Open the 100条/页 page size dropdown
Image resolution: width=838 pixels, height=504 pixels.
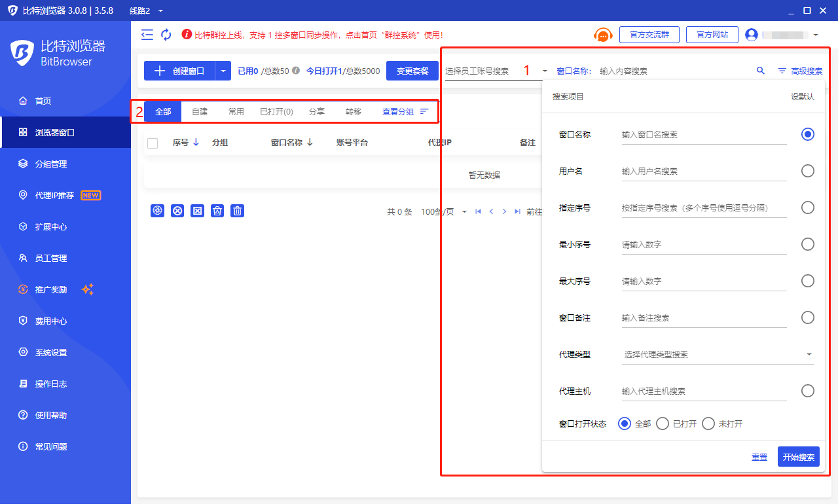(444, 211)
